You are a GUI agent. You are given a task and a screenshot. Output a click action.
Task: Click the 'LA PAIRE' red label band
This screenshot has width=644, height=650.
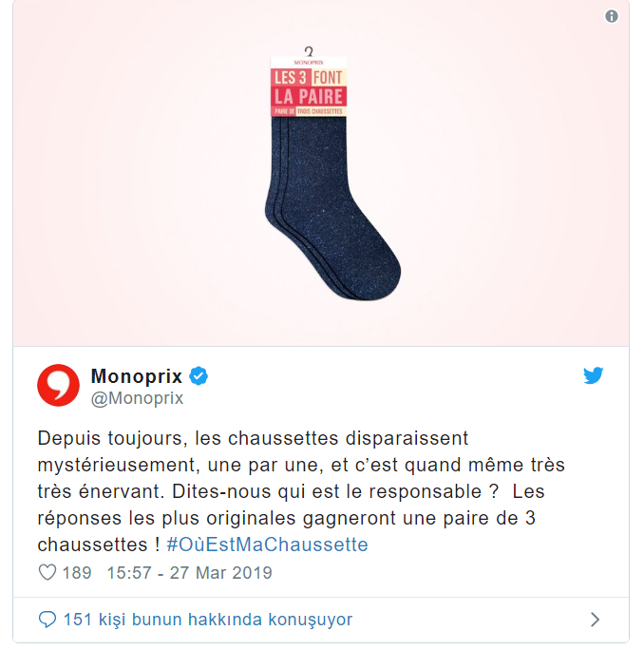click(309, 97)
